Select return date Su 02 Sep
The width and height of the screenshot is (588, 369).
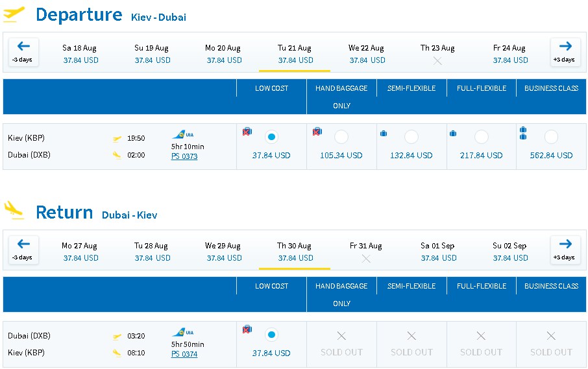tap(510, 252)
